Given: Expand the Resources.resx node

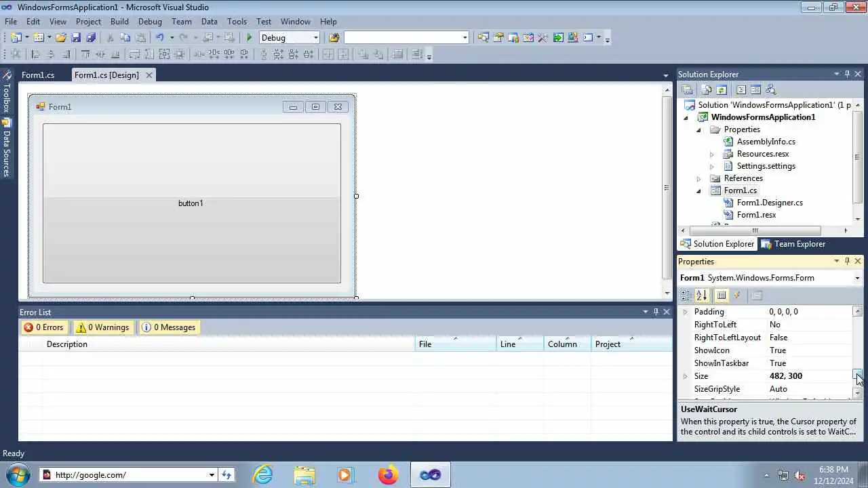Looking at the screenshot, I should pos(711,154).
